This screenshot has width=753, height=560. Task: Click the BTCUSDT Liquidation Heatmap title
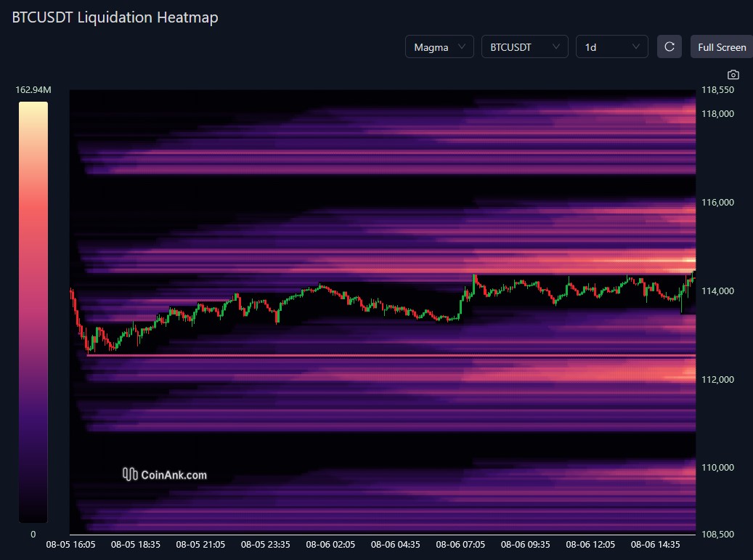click(x=115, y=17)
